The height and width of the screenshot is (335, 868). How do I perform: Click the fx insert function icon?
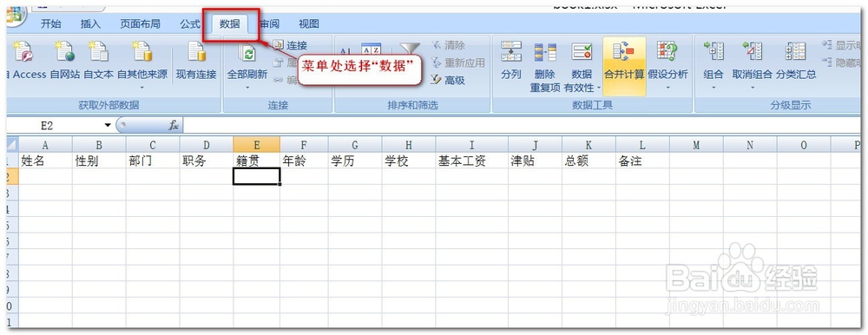click(x=174, y=126)
